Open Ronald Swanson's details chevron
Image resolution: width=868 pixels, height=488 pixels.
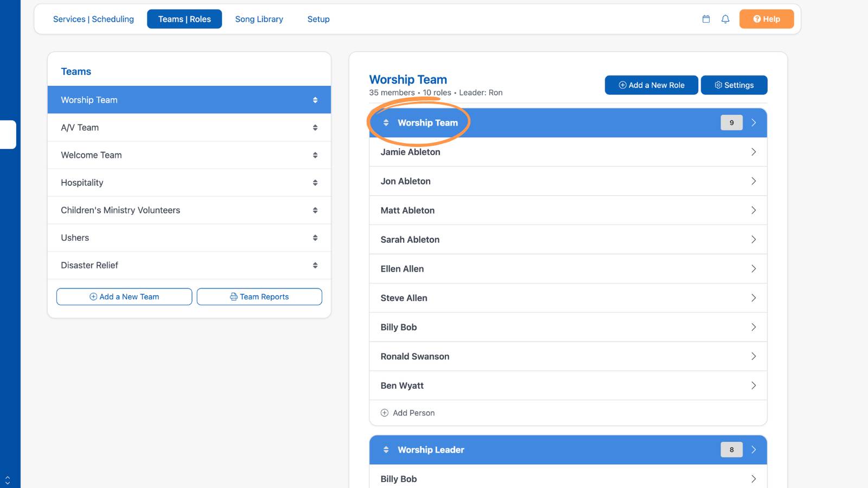coord(754,356)
